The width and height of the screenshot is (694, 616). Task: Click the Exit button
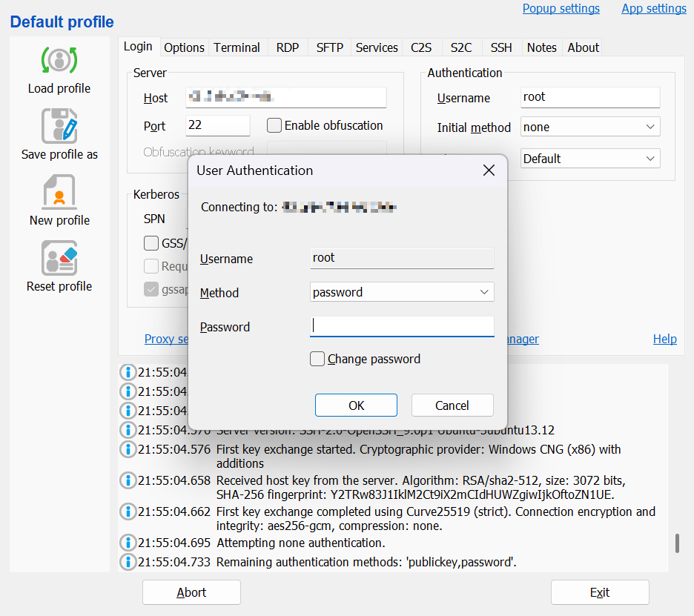tap(600, 592)
